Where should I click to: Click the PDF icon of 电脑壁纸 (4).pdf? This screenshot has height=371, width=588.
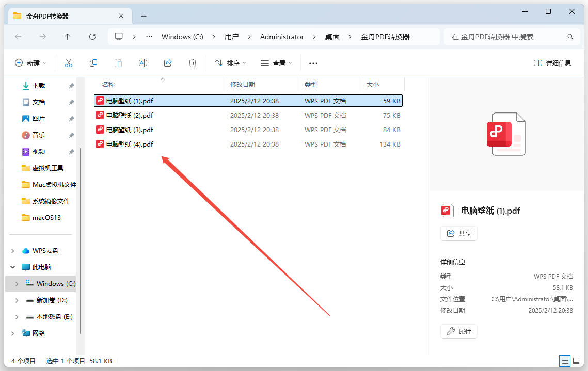coord(100,144)
